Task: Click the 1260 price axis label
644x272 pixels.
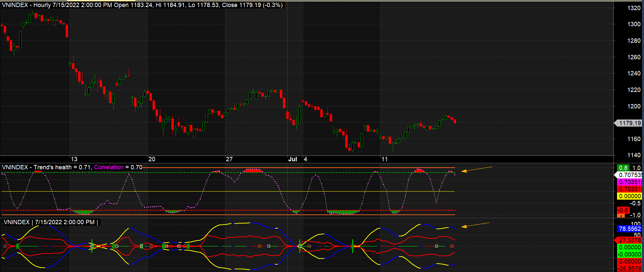Action: click(x=634, y=57)
